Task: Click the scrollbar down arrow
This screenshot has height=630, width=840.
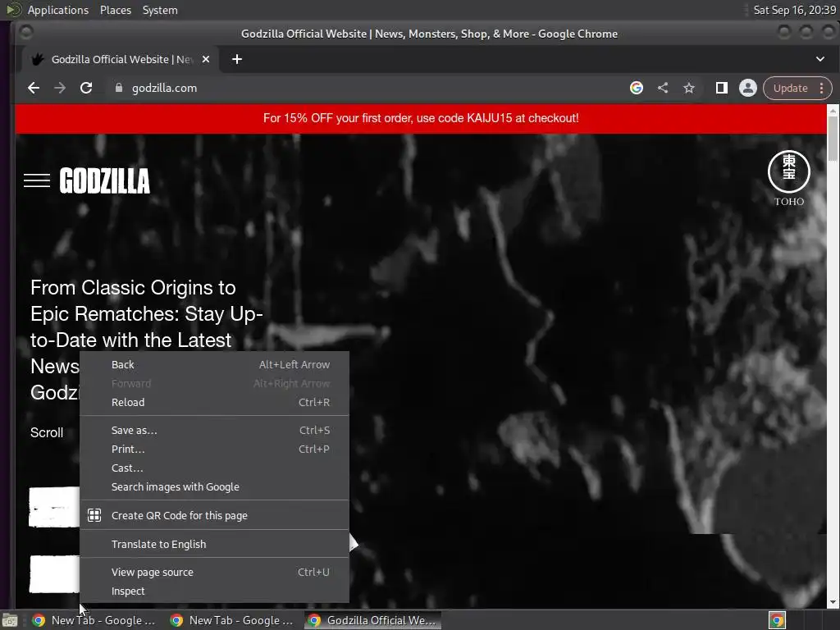Action: tap(833, 602)
